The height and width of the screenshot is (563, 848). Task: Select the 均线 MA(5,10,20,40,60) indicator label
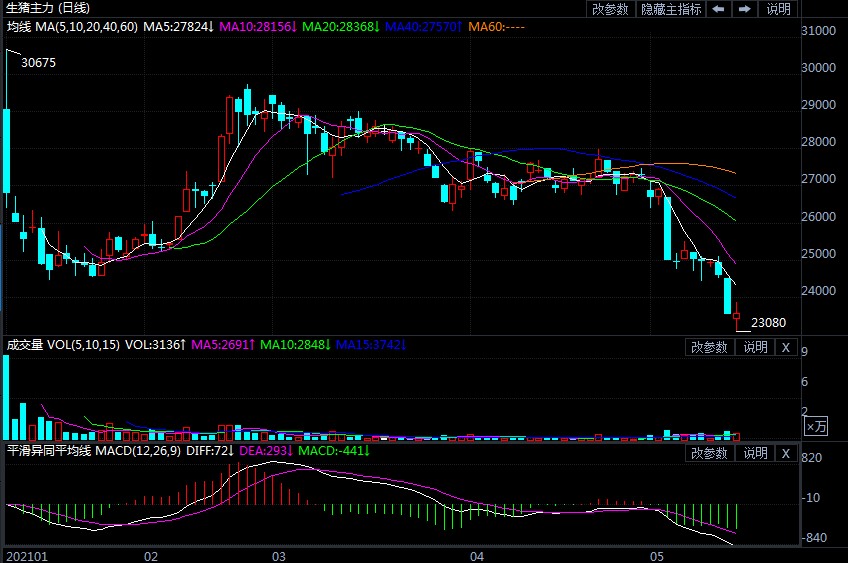tap(72, 25)
